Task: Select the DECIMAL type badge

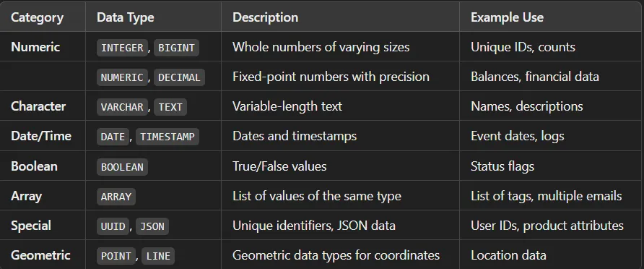Action: click(180, 77)
